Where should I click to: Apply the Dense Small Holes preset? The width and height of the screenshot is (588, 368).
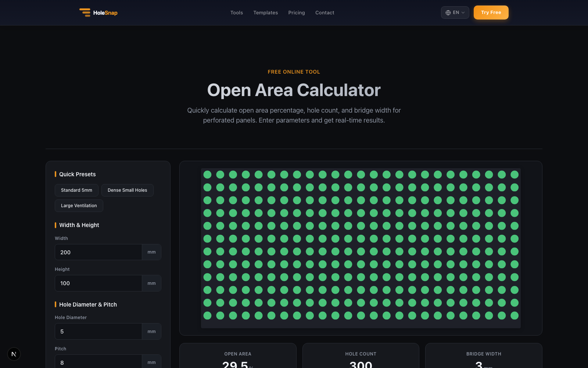(x=127, y=190)
